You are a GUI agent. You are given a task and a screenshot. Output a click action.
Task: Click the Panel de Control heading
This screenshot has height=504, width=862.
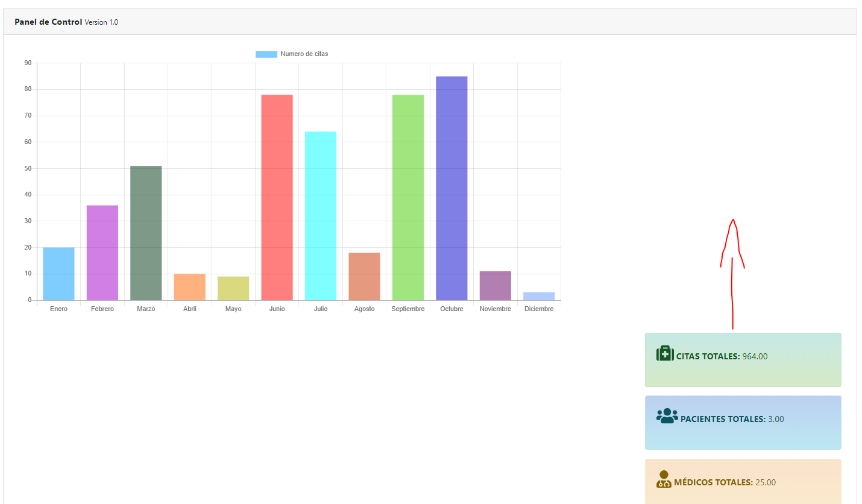pos(48,22)
